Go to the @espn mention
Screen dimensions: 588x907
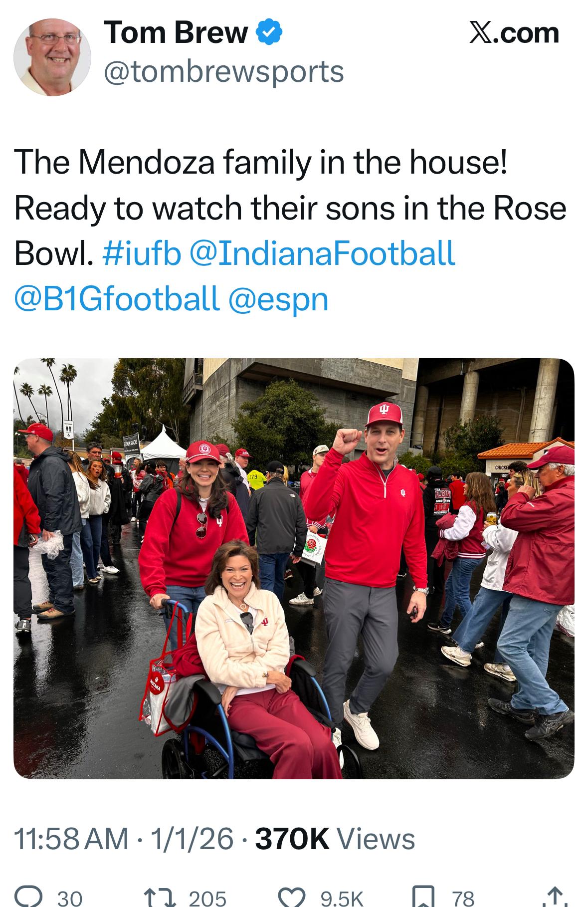[278, 298]
